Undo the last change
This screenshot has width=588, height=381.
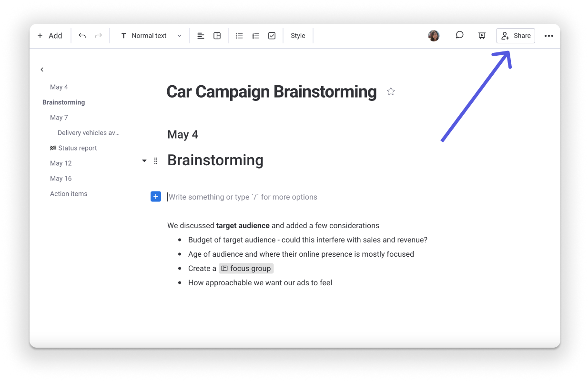[x=82, y=35]
